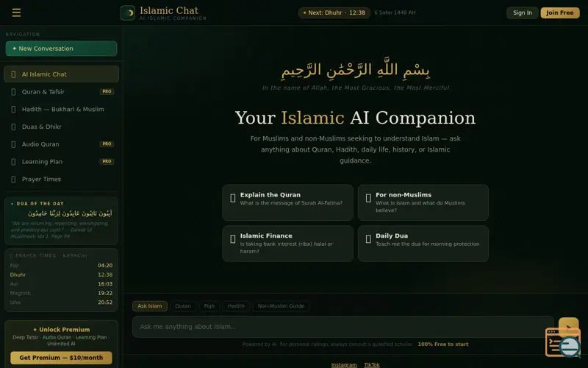Click the Daily Dua card icon
Viewport: 588px width, 368px height.
pos(368,238)
